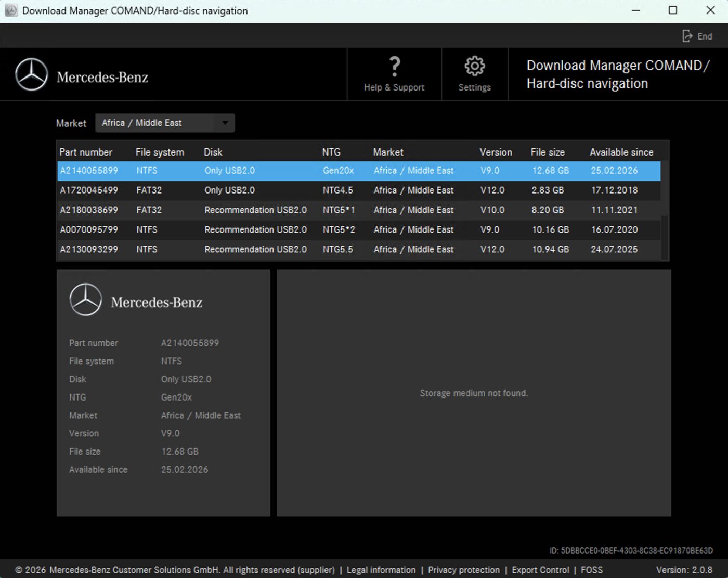Open the FOSS link
The image size is (728, 578).
tap(592, 570)
